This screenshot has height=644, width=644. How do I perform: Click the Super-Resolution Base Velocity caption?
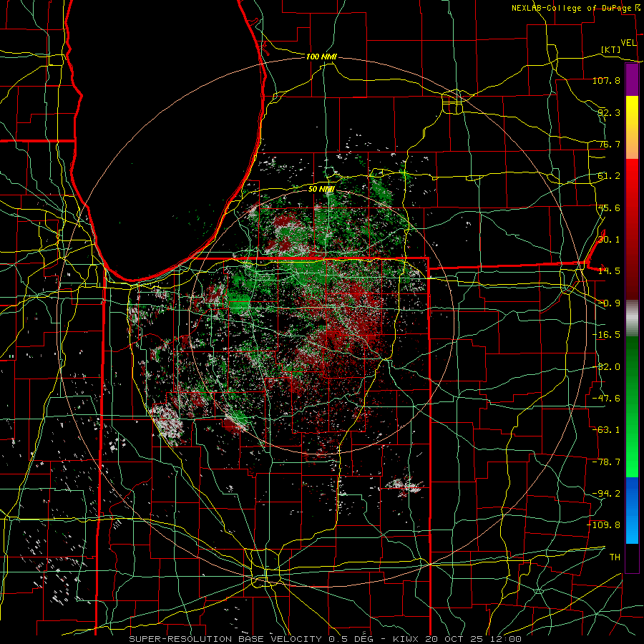326,639
